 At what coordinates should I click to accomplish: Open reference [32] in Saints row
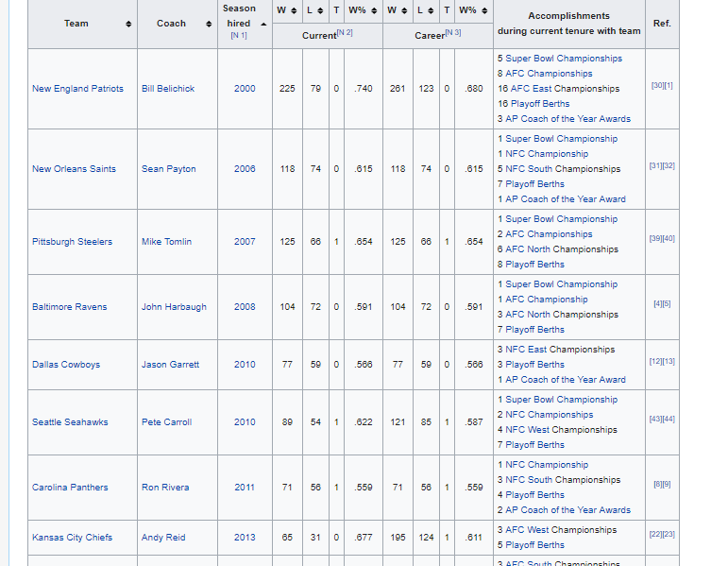click(x=669, y=166)
